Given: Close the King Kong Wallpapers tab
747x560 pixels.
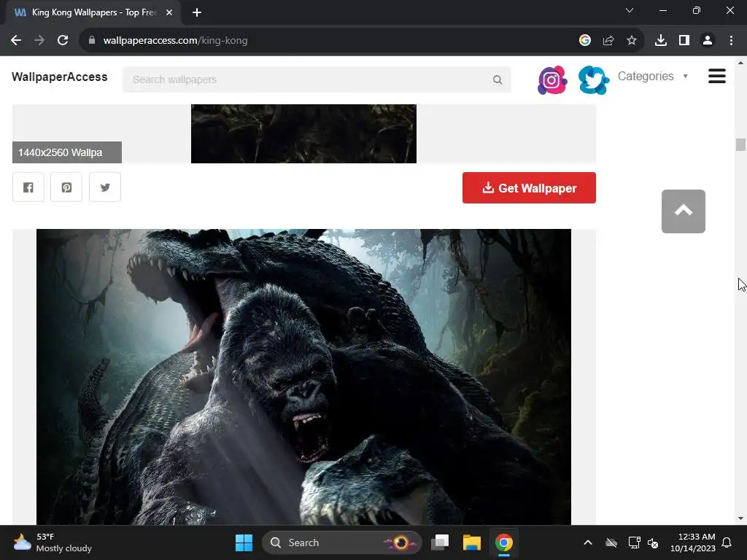Looking at the screenshot, I should (x=169, y=12).
